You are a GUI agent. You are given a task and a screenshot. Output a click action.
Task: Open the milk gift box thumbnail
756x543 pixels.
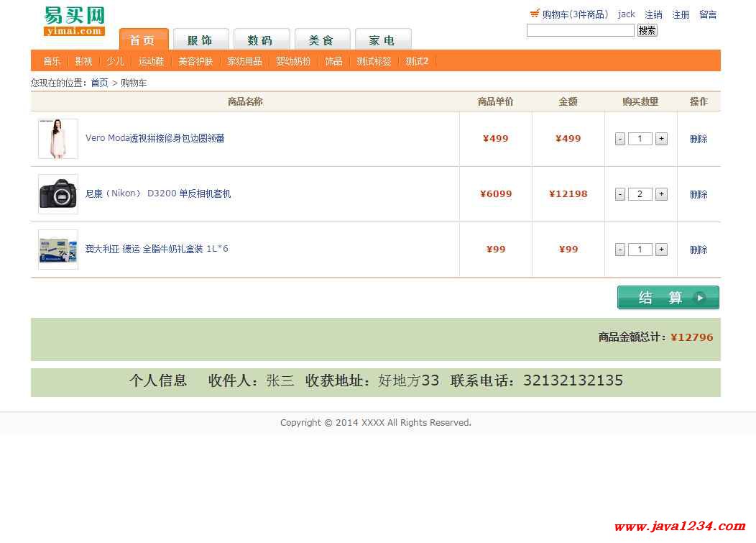58,250
